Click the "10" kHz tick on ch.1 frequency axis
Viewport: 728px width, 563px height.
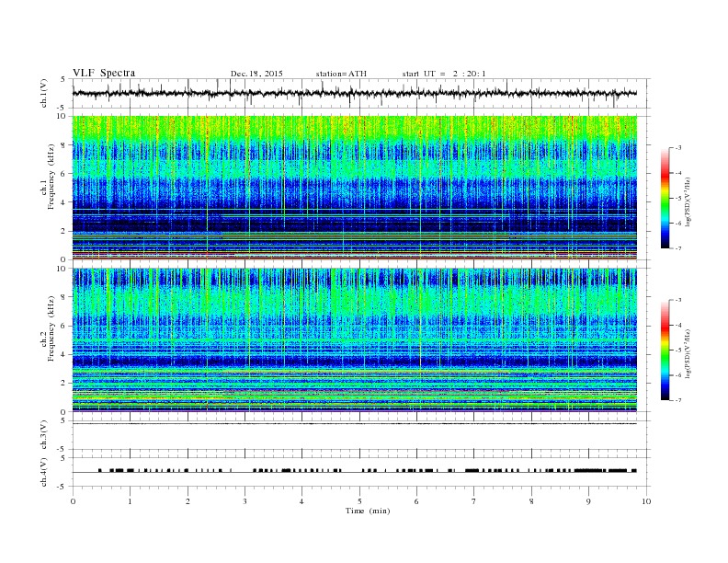(x=62, y=116)
